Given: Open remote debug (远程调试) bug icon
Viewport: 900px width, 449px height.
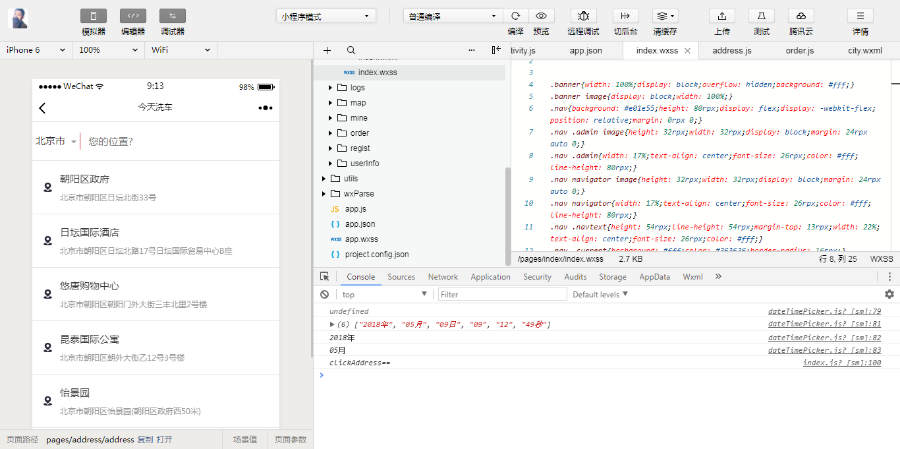Looking at the screenshot, I should (583, 16).
